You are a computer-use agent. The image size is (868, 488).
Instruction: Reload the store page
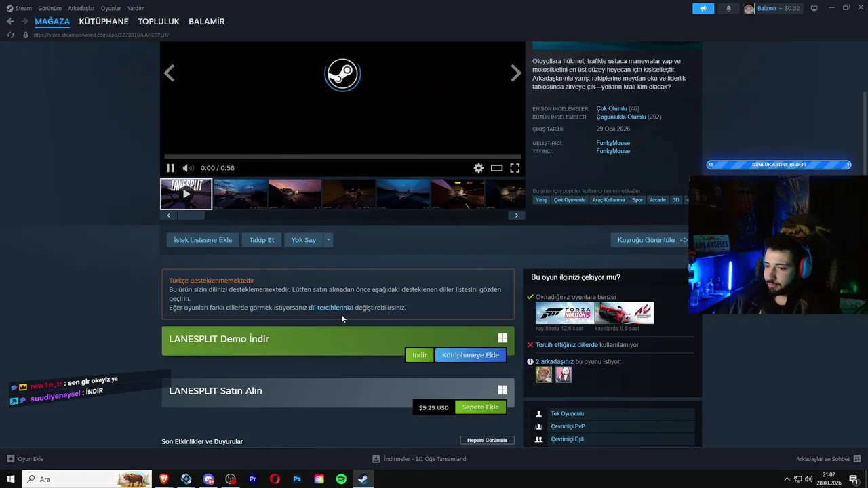10,35
